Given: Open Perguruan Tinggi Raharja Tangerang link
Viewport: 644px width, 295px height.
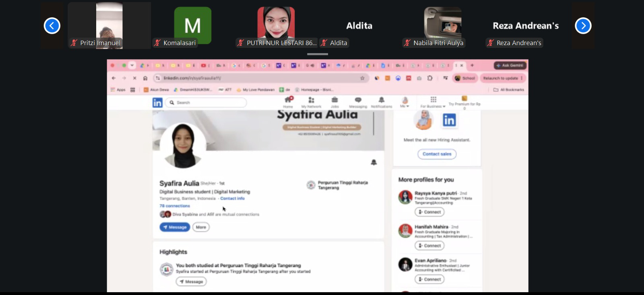Looking at the screenshot, I should (338, 185).
